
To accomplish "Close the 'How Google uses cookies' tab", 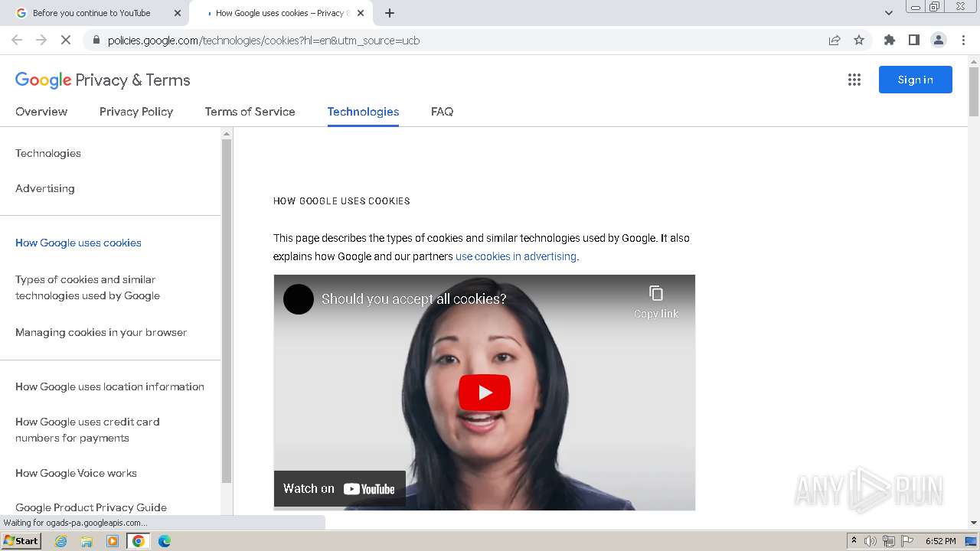I will tap(361, 13).
